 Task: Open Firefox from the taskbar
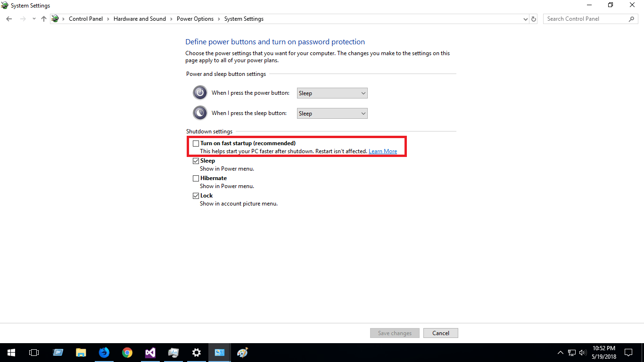pyautogui.click(x=104, y=353)
